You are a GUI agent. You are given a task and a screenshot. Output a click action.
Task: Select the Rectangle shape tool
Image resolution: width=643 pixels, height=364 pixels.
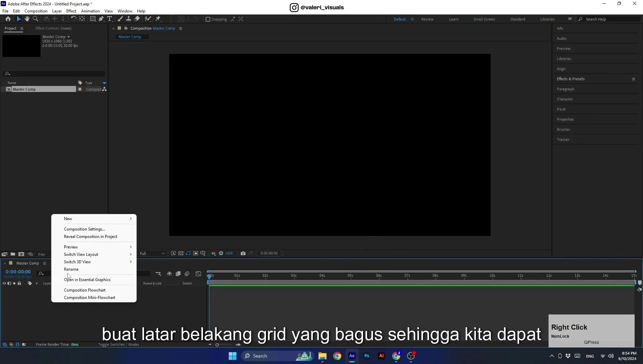pyautogui.click(x=93, y=19)
